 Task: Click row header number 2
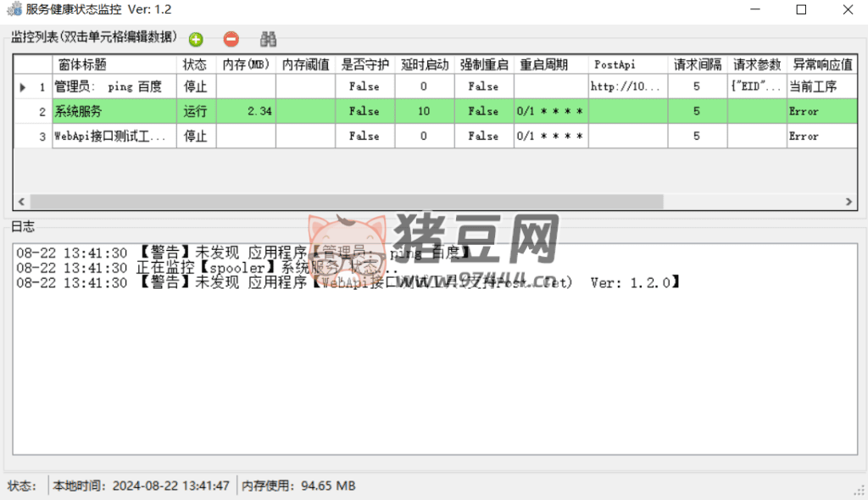click(x=33, y=111)
